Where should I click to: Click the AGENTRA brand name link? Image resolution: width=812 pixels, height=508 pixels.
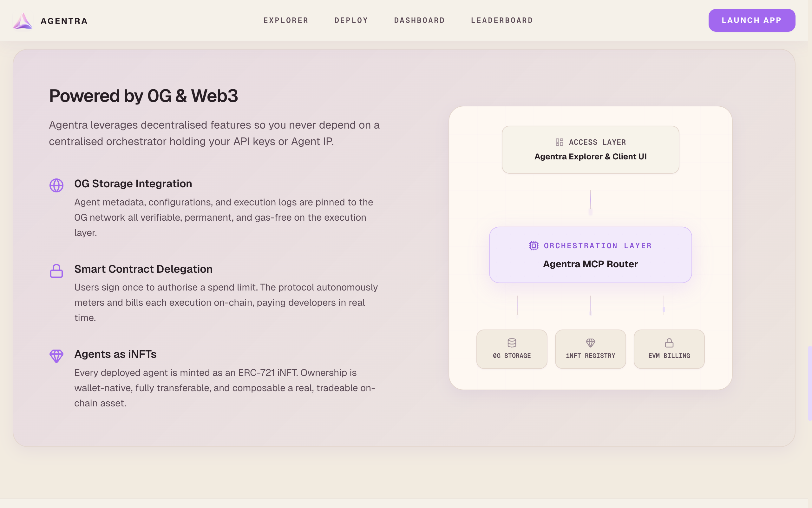64,21
